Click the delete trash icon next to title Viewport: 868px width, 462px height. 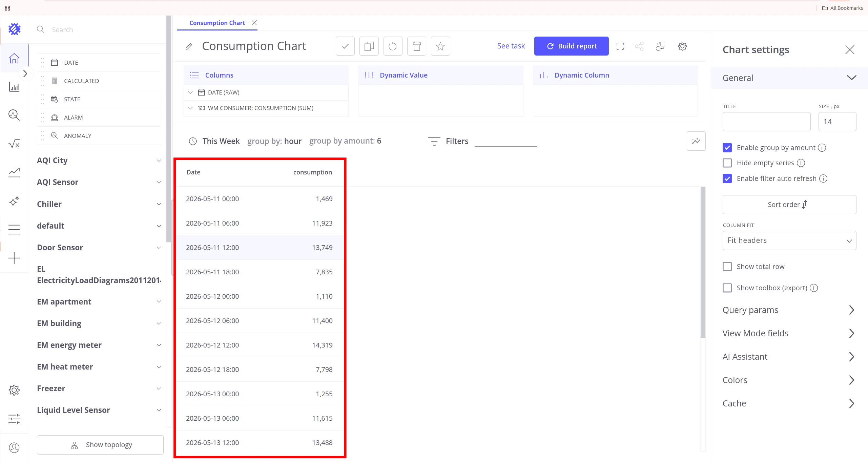point(416,46)
